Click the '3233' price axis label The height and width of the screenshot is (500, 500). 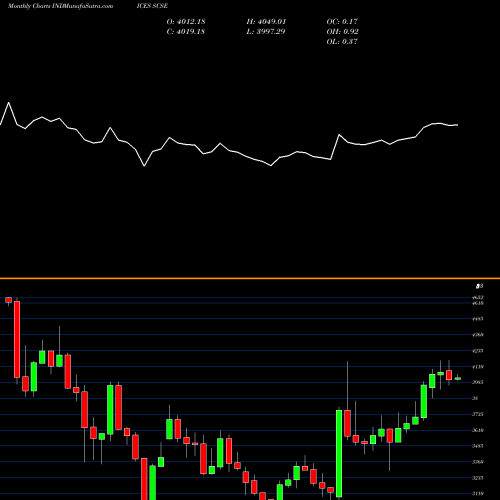click(478, 478)
